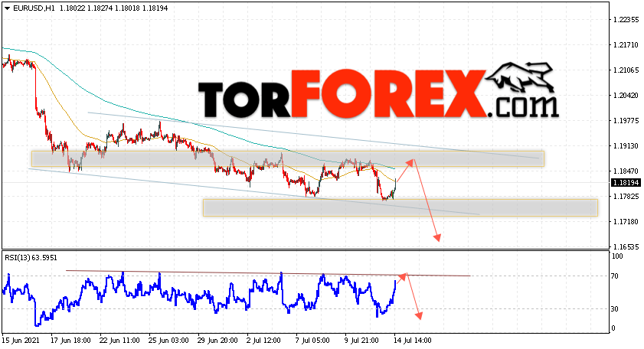Click RSI scale level 70
This screenshot has width=644, height=349.
coord(615,276)
